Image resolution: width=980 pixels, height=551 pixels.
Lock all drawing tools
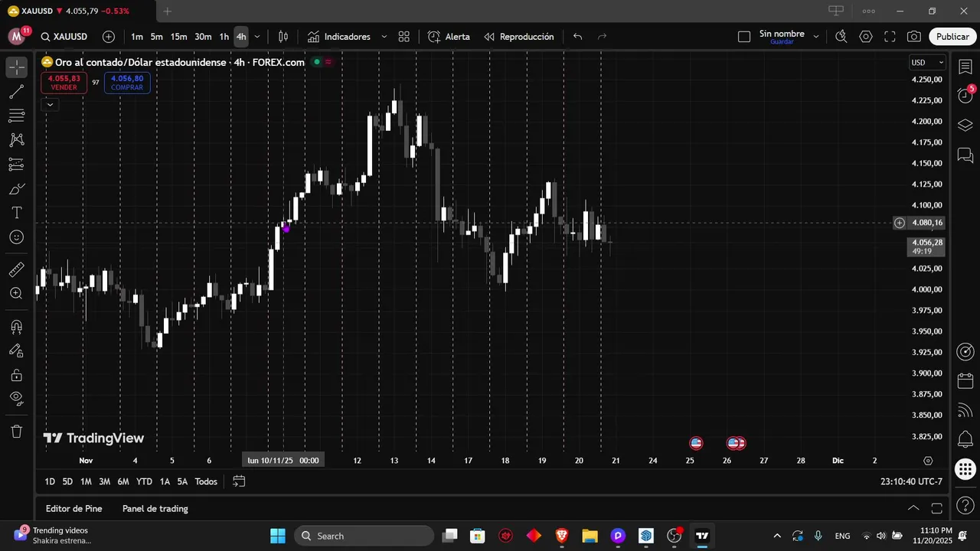click(x=16, y=375)
